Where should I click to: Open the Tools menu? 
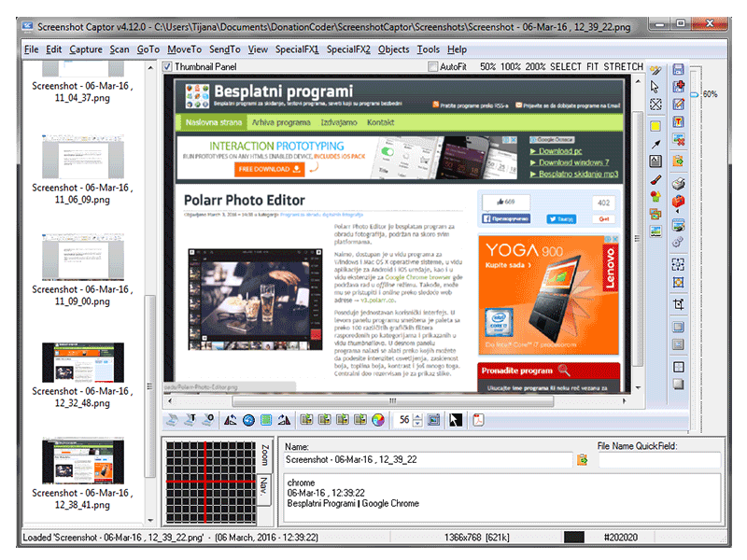[429, 49]
